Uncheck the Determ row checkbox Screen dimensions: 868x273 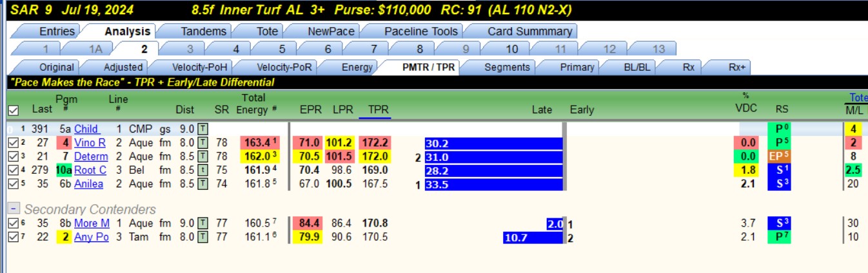(x=13, y=156)
